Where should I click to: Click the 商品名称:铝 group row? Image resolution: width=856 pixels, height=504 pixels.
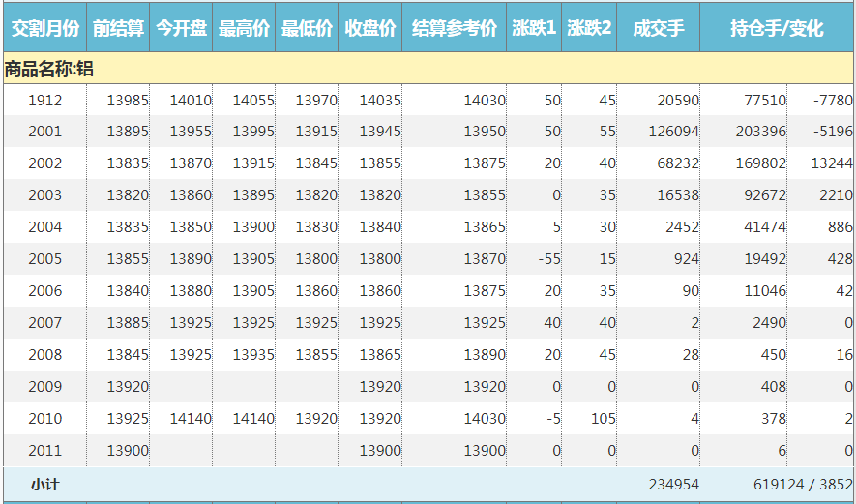point(50,69)
